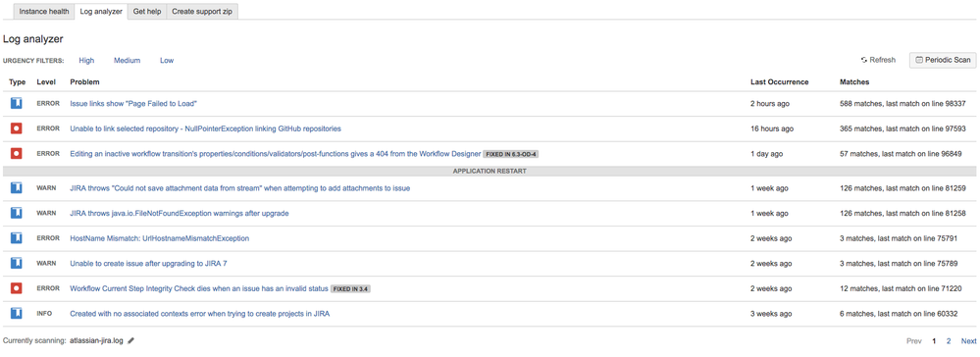Switch to the Instance health tab
980x357 pixels.
(44, 11)
